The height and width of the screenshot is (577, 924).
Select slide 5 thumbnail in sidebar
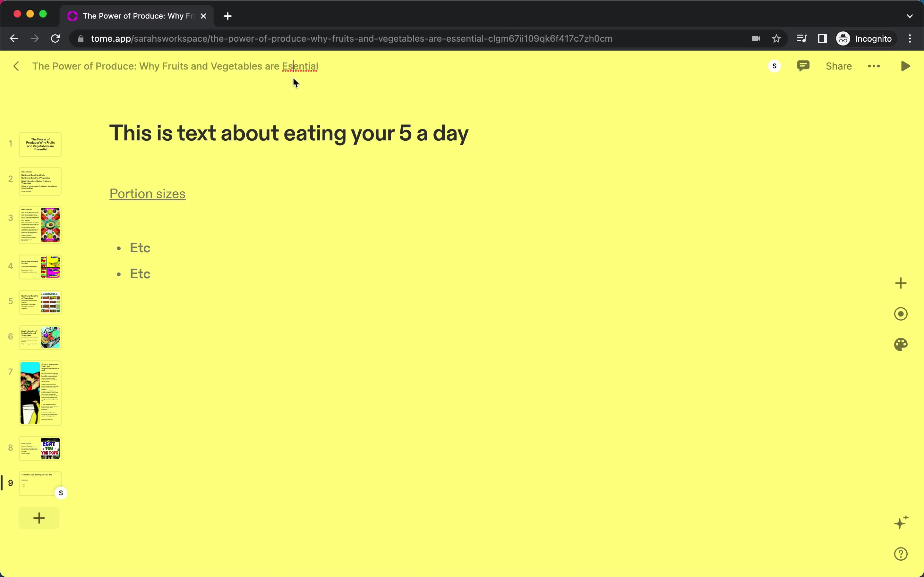40,302
